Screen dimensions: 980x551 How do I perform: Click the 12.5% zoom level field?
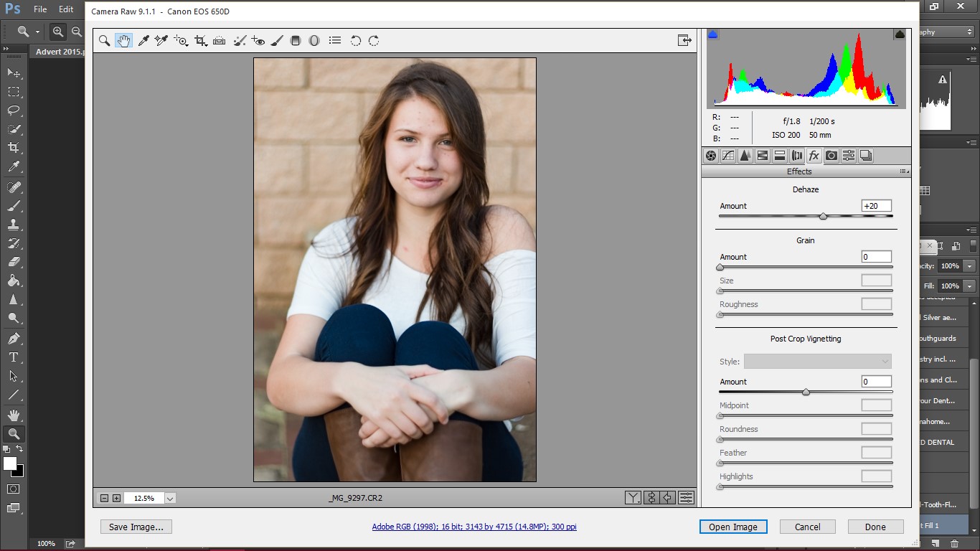(x=144, y=498)
